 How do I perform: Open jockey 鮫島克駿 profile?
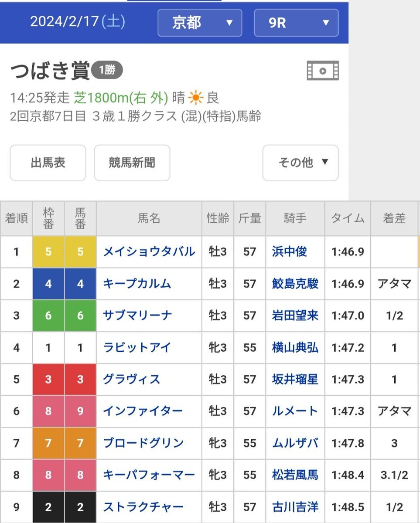pyautogui.click(x=295, y=284)
